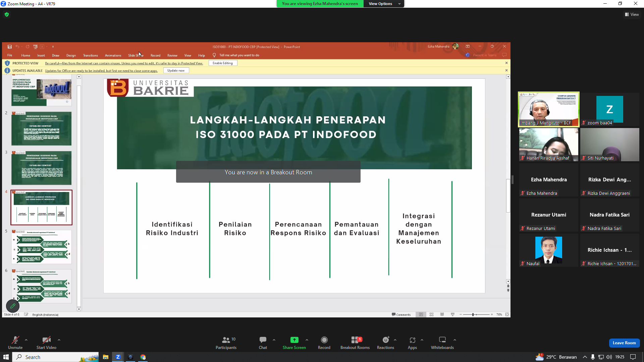The height and width of the screenshot is (362, 644).
Task: Select slide 2 thumbnail
Action: pos(42,128)
